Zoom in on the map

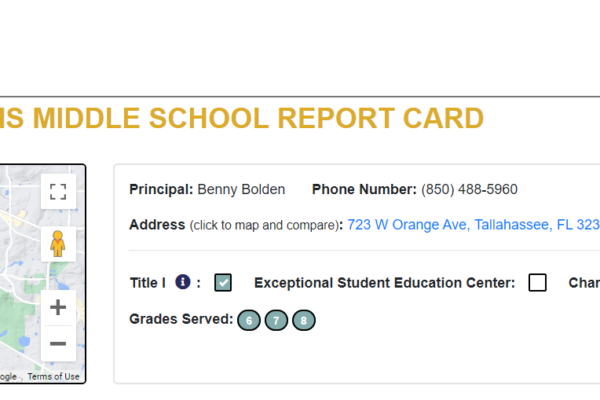(x=58, y=307)
